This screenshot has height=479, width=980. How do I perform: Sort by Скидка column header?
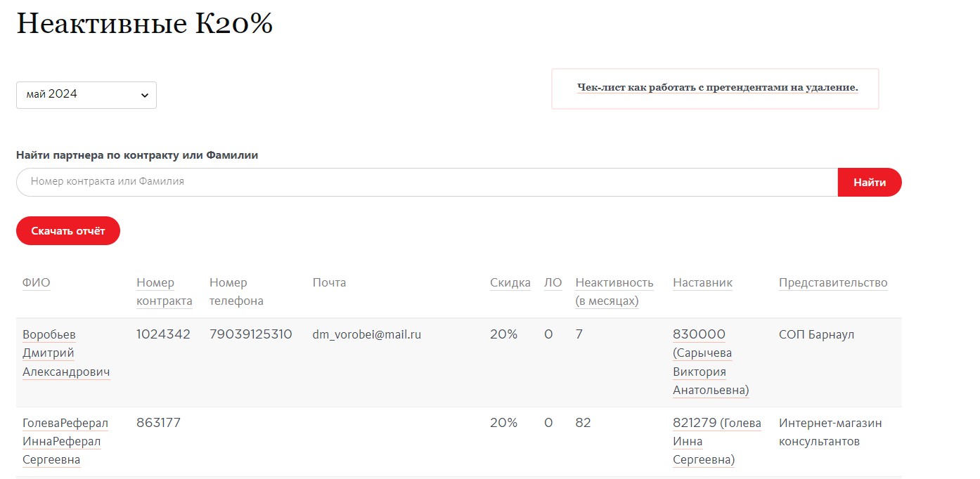pos(510,283)
